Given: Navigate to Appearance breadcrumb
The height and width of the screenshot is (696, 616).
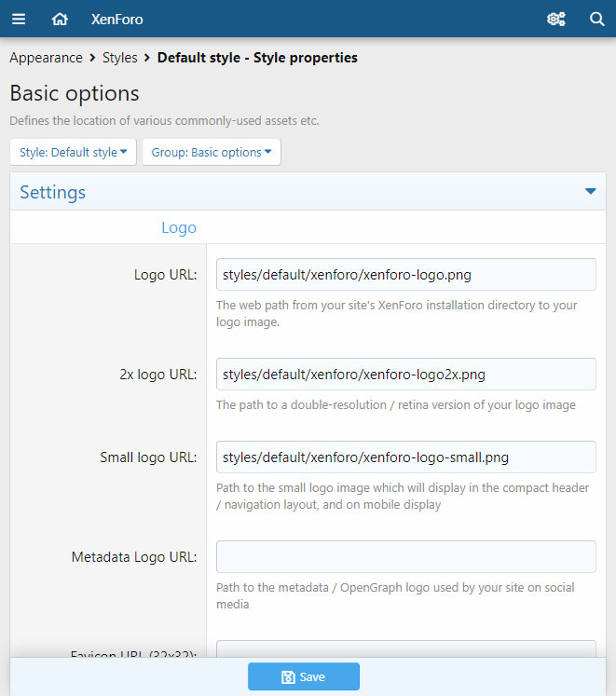Looking at the screenshot, I should (x=46, y=58).
